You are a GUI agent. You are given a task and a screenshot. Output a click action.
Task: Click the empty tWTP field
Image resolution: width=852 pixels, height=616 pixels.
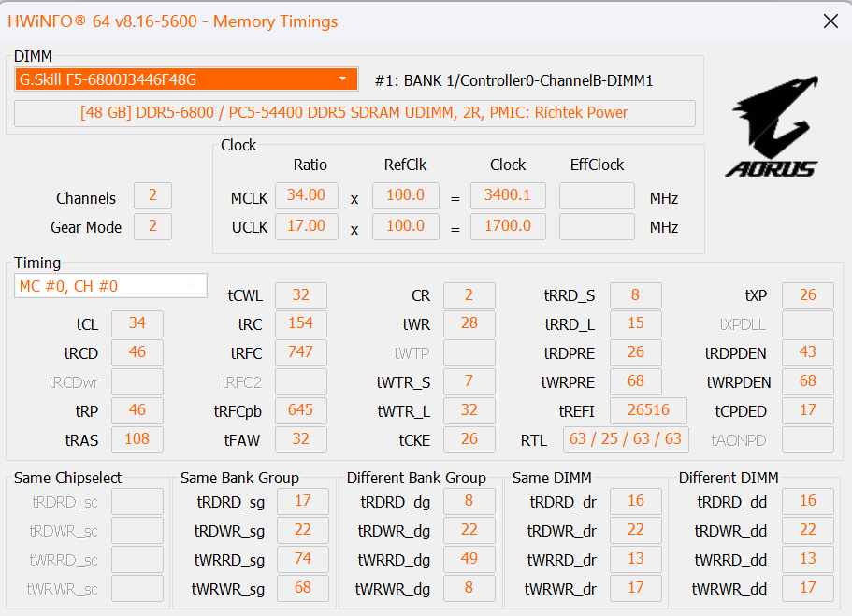point(469,352)
